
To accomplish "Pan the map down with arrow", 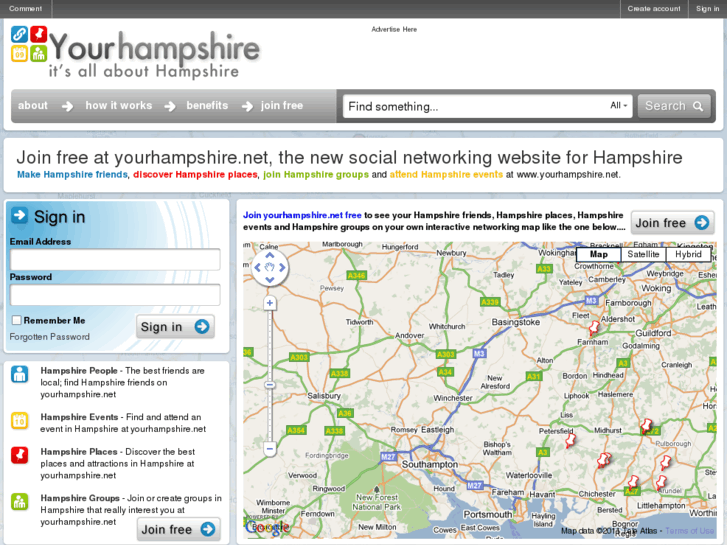I will [270, 279].
